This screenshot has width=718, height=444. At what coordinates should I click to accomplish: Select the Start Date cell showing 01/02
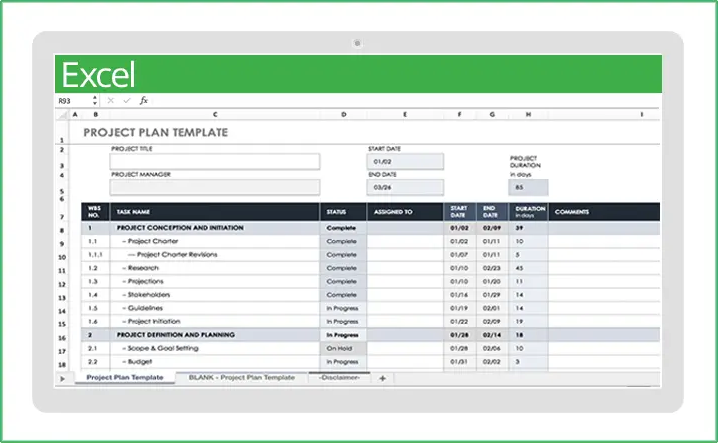405,161
